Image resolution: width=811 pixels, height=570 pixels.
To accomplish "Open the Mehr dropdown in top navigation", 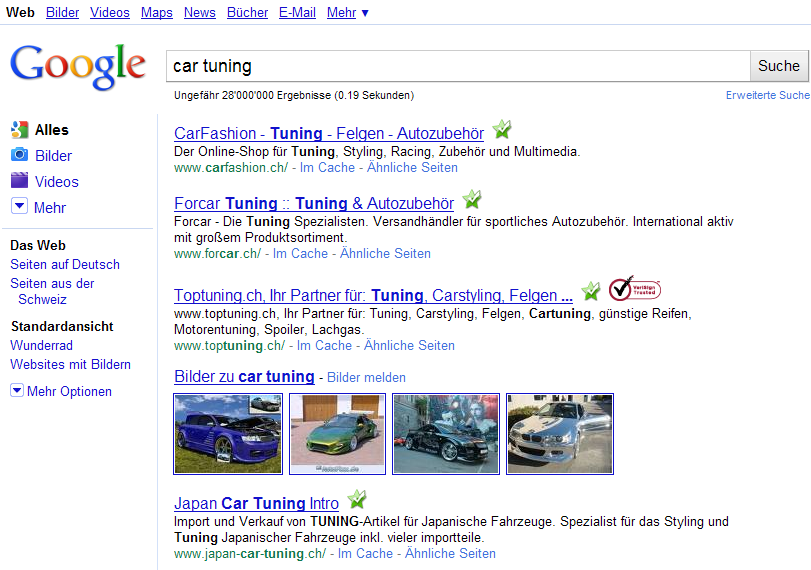I will [347, 12].
